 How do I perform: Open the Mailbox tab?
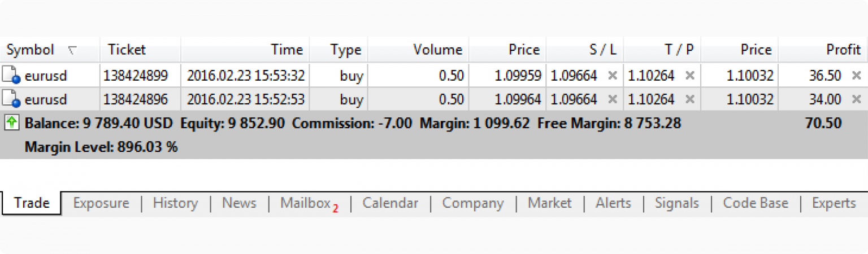point(305,203)
